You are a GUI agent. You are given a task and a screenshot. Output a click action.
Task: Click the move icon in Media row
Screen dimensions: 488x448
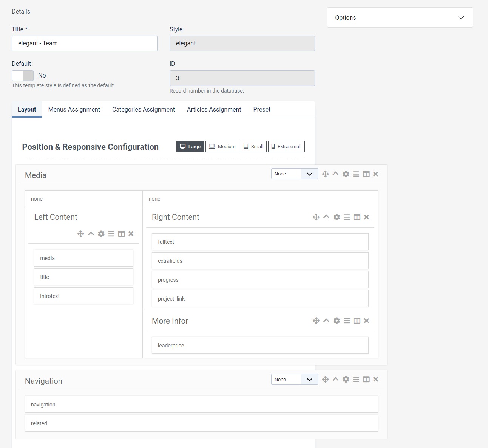click(325, 174)
